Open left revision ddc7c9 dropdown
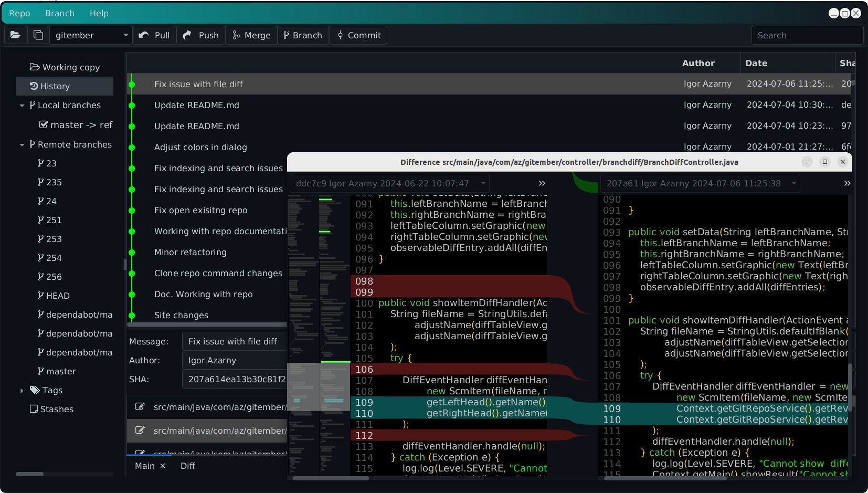 click(x=389, y=183)
